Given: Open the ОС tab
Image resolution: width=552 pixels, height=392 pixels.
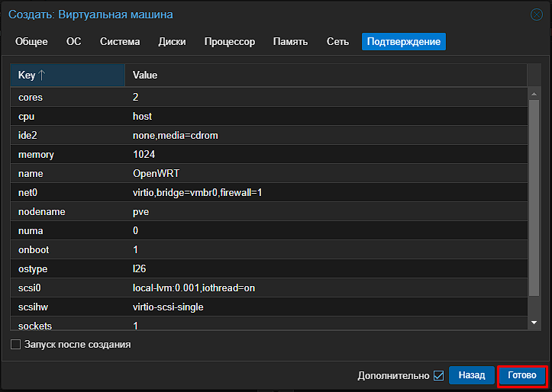Looking at the screenshot, I should click(73, 41).
